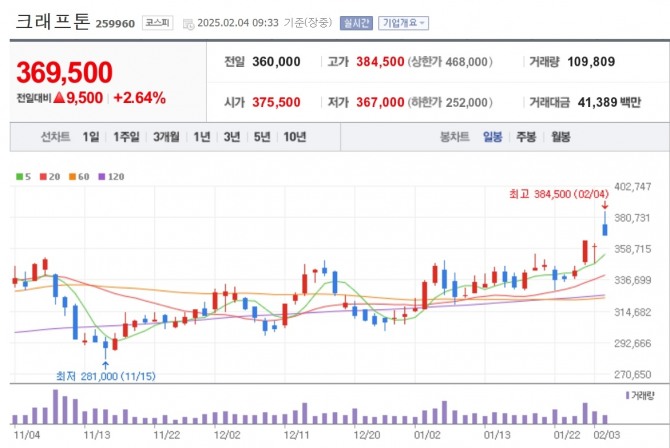Click the green 5-day average legend swatch
Viewport: 670px width, 448px height.
(19, 177)
